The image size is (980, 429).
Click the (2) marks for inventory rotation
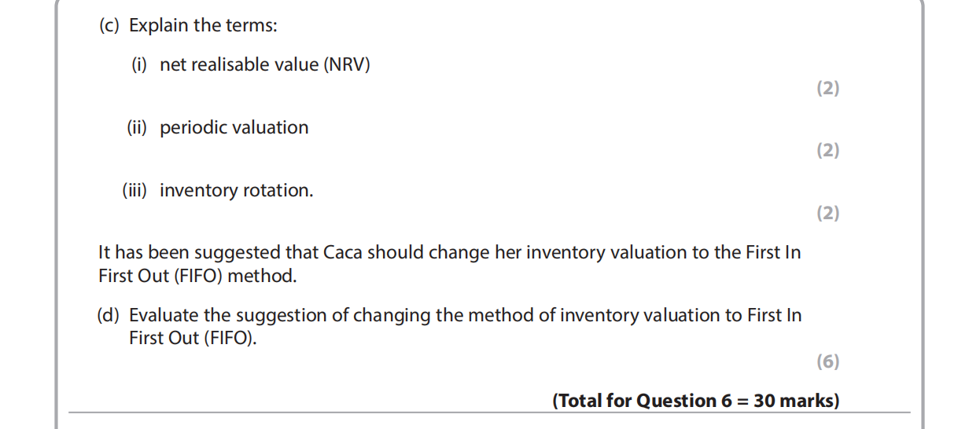[x=827, y=213]
